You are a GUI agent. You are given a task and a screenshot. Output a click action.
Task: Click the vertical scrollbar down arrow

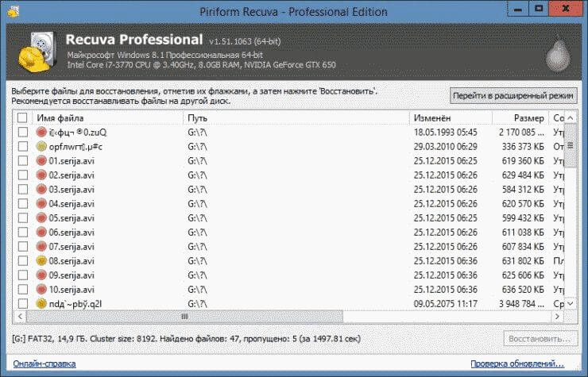click(571, 303)
